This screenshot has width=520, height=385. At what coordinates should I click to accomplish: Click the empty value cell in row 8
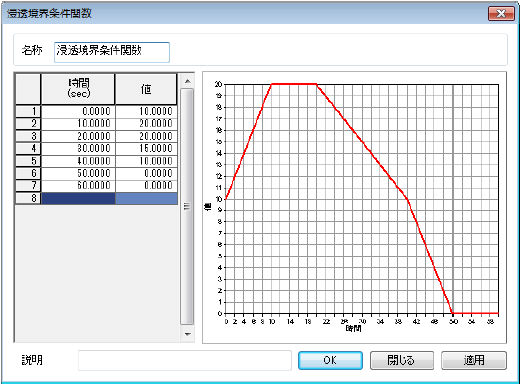coord(146,198)
